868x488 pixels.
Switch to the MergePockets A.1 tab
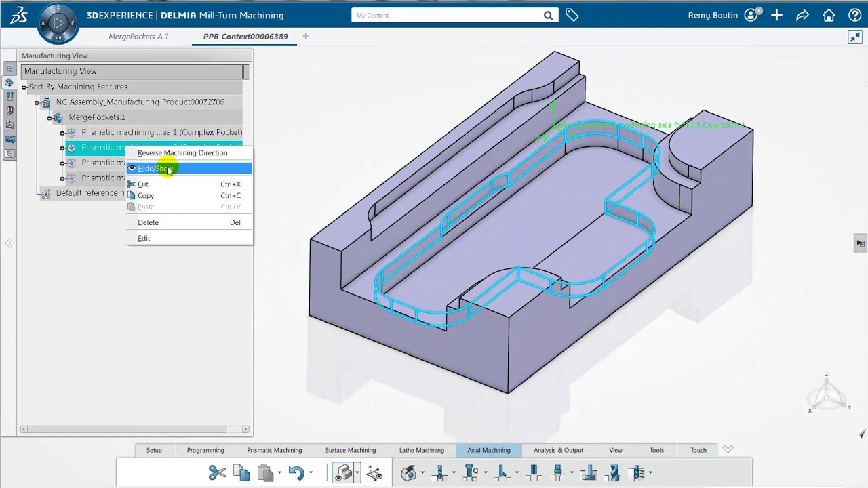tap(138, 37)
